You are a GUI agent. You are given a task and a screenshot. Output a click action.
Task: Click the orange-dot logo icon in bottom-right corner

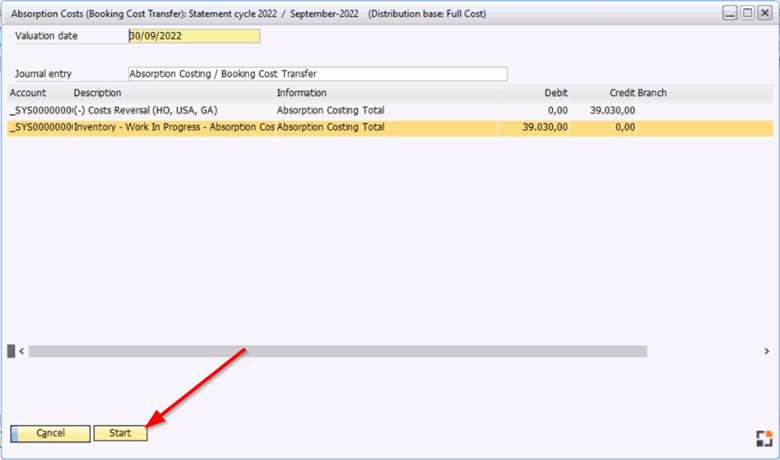(763, 438)
